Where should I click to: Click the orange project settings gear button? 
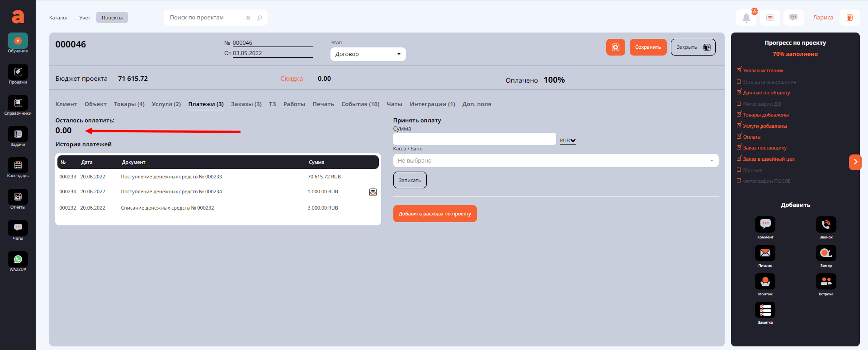[x=615, y=47]
